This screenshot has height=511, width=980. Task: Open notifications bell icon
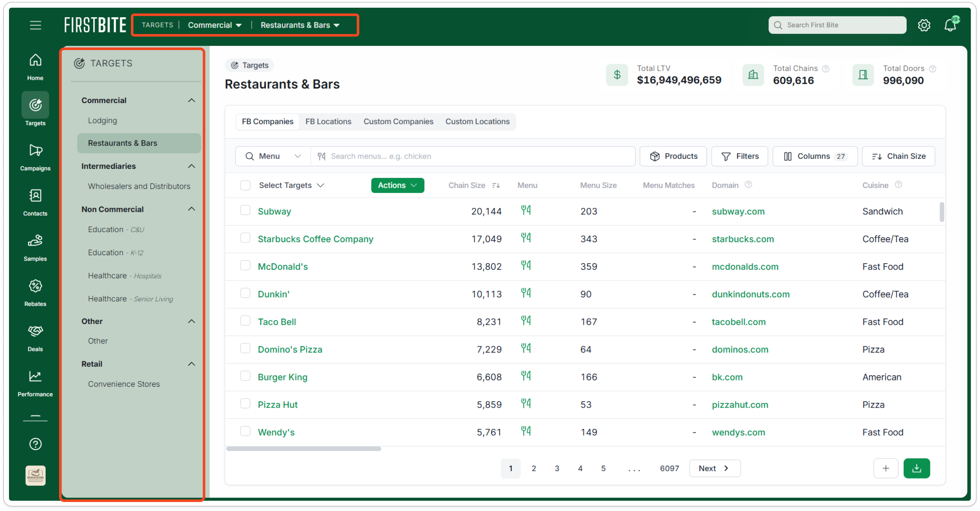tap(950, 25)
